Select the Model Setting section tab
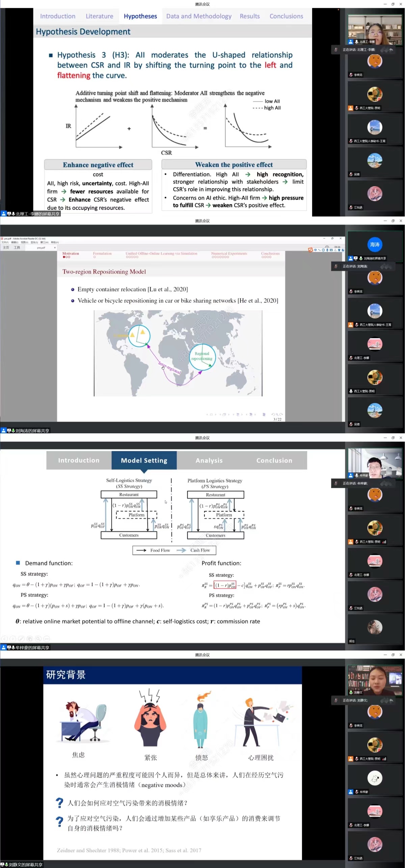This screenshot has width=405, height=868. click(x=144, y=460)
